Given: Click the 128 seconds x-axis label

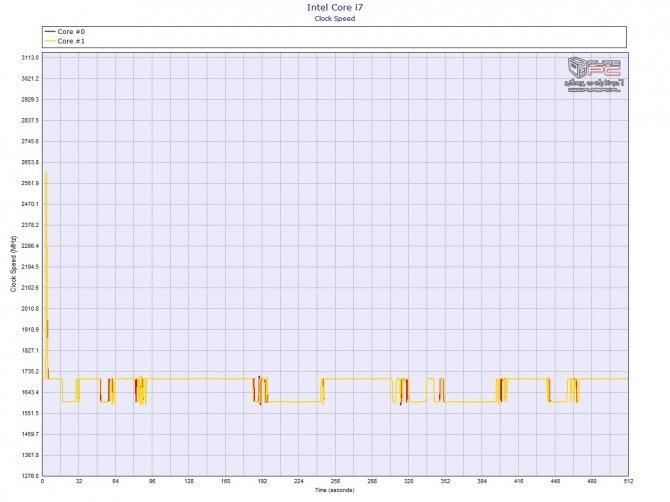Looking at the screenshot, I should (x=189, y=481).
